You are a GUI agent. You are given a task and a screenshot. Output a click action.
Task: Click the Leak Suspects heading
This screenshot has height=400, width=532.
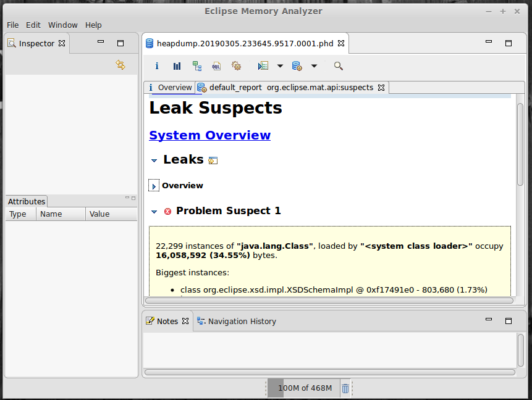[x=216, y=108]
